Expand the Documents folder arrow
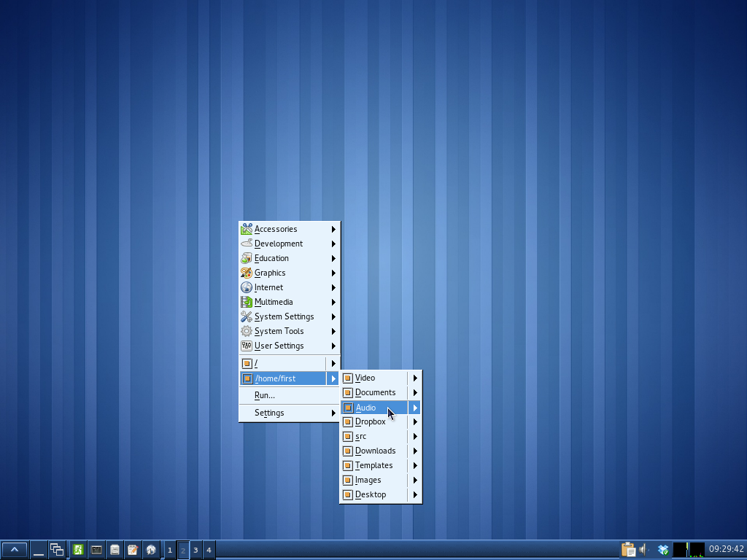 click(x=415, y=392)
